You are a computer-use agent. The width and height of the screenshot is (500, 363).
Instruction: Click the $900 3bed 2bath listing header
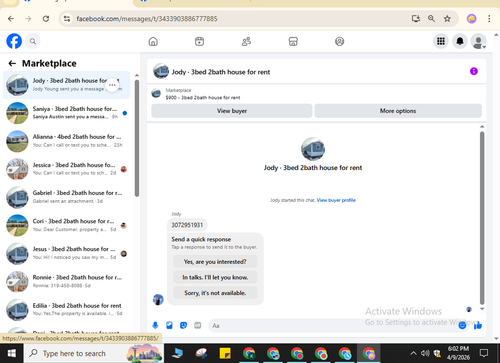tap(203, 98)
